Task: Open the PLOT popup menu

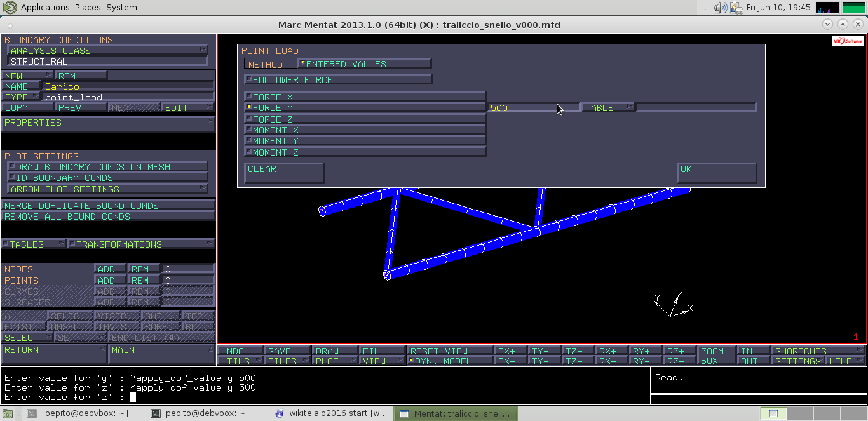Action: [x=336, y=361]
